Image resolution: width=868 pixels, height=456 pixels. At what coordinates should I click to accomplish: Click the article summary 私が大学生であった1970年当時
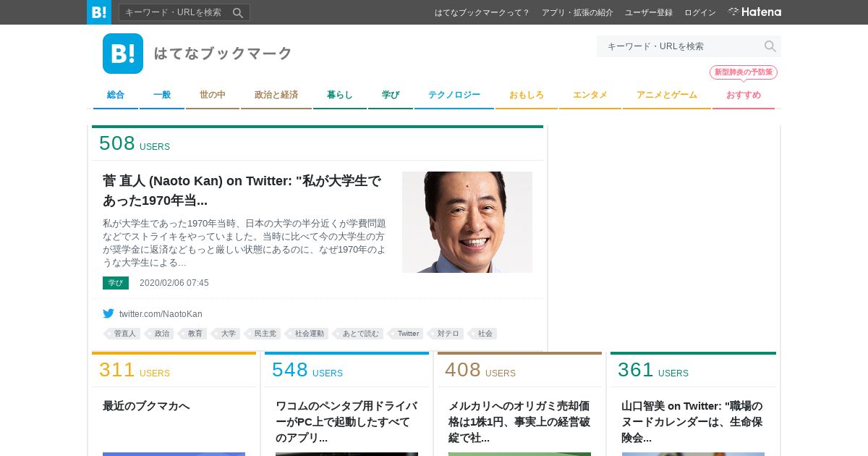point(244,242)
